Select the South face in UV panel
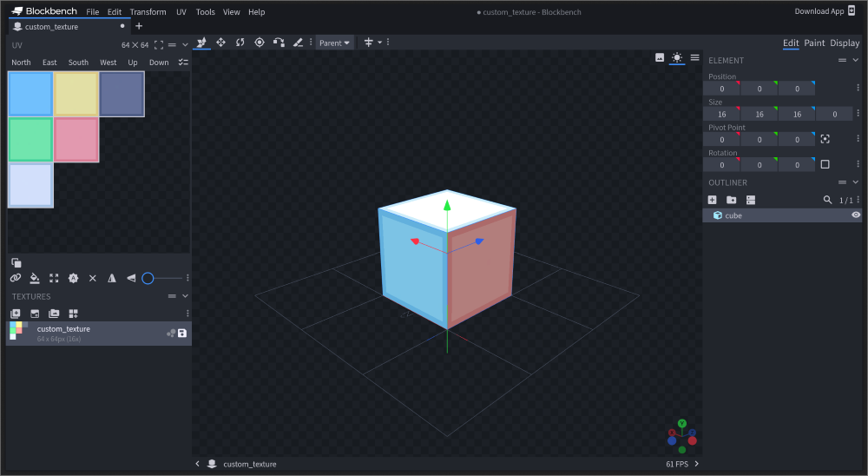The width and height of the screenshot is (868, 476). click(x=78, y=63)
